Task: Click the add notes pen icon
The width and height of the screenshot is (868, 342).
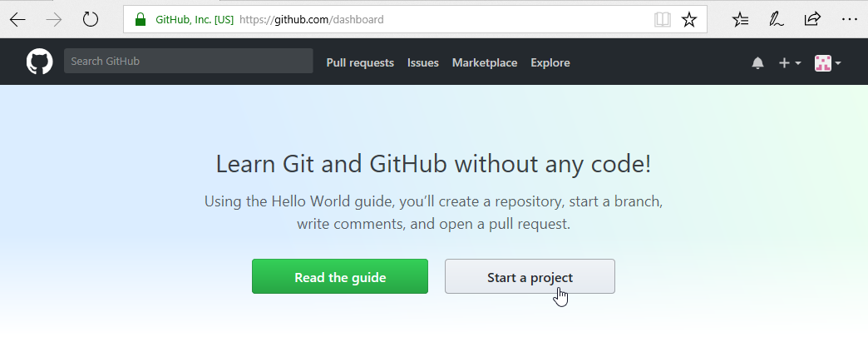Action: (776, 20)
